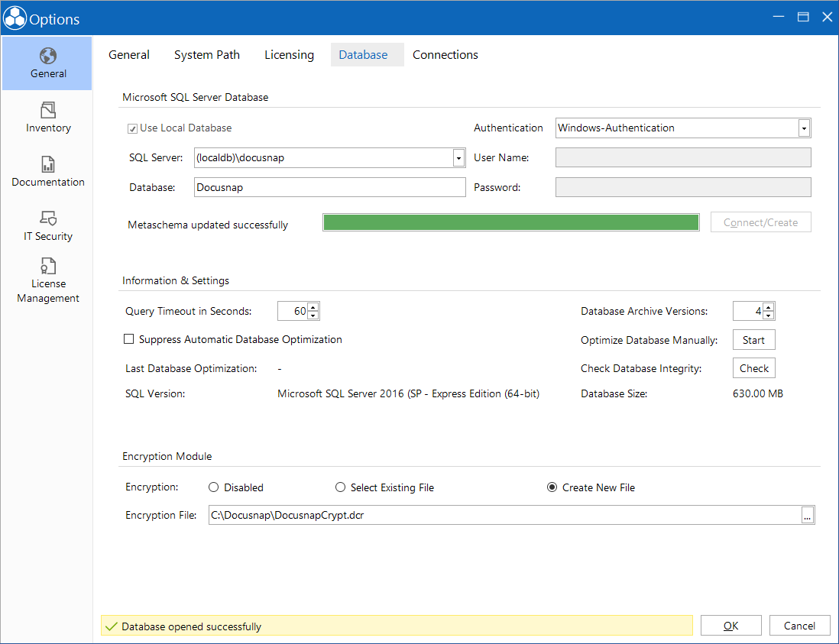Screen dimensions: 839x644
Task: Confirm with the OK button
Action: [x=730, y=625]
